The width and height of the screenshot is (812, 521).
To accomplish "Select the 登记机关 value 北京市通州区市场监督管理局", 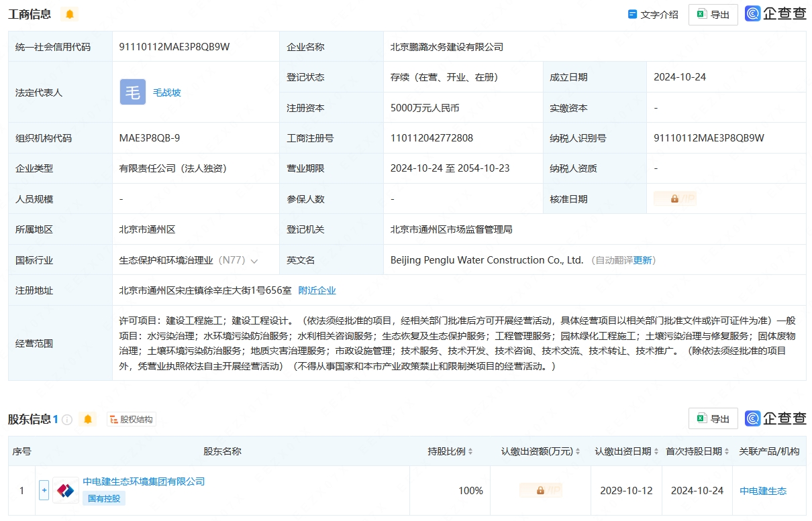I will coord(452,229).
